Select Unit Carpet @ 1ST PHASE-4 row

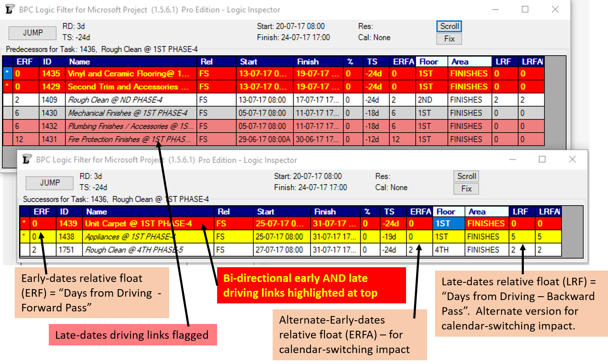pos(290,223)
